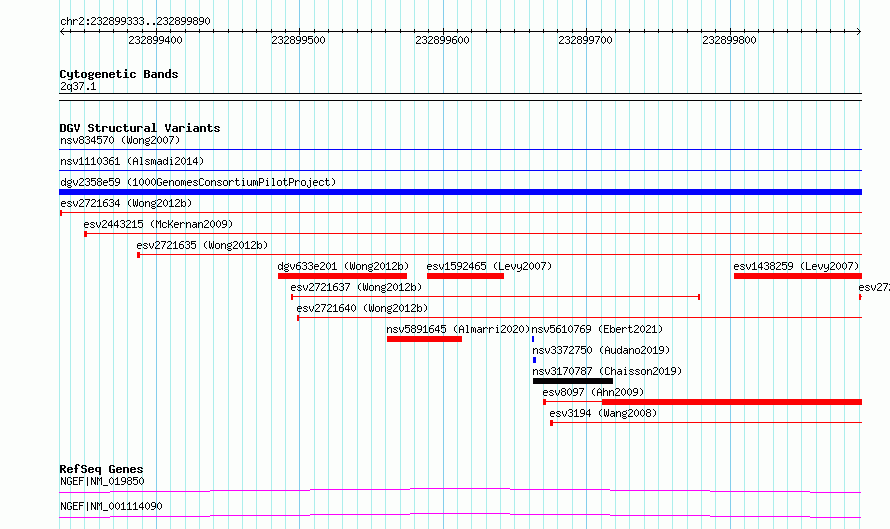Click the 232899500 ruler position
Image resolution: width=890 pixels, height=529 pixels.
(x=299, y=40)
